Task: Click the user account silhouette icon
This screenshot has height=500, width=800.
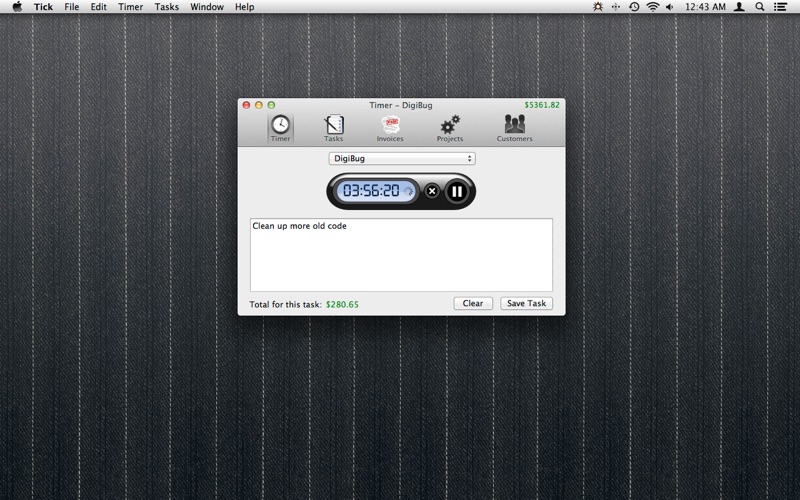Action: pos(739,7)
